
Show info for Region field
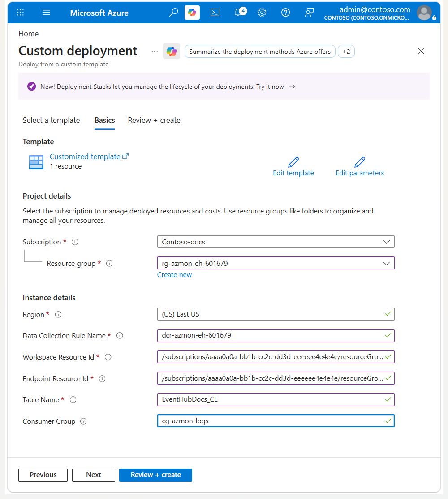click(58, 314)
